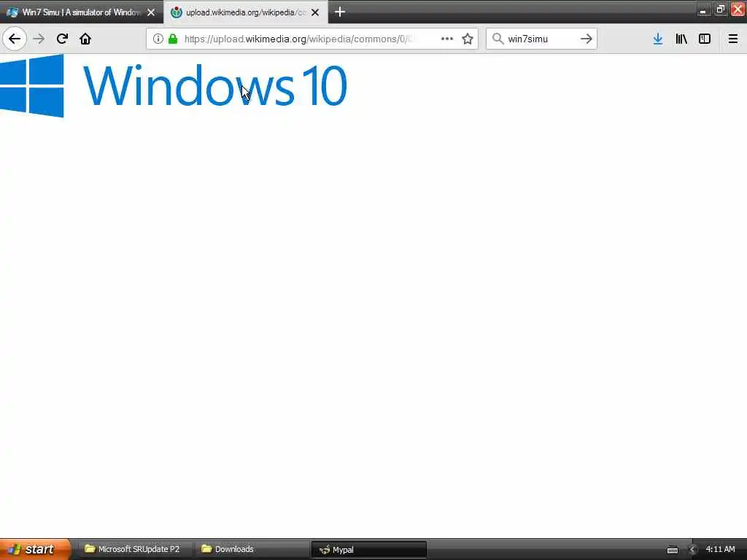Bookmark this page with the star
Viewport: 747px width, 560px height.
468,39
